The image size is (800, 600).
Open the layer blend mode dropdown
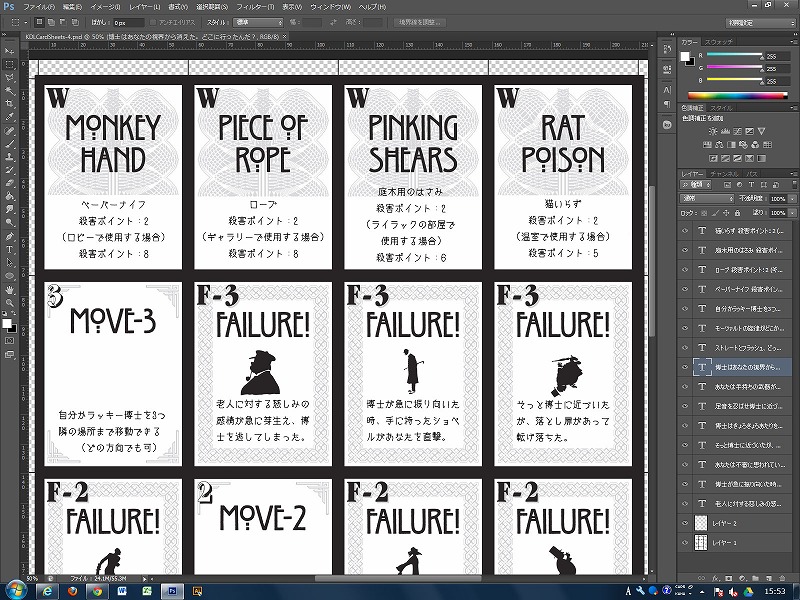point(707,198)
